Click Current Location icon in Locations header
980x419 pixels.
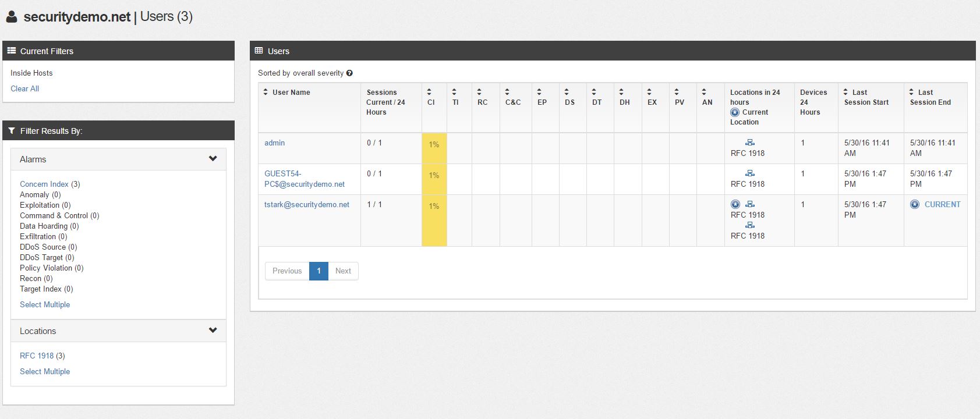[x=735, y=112]
